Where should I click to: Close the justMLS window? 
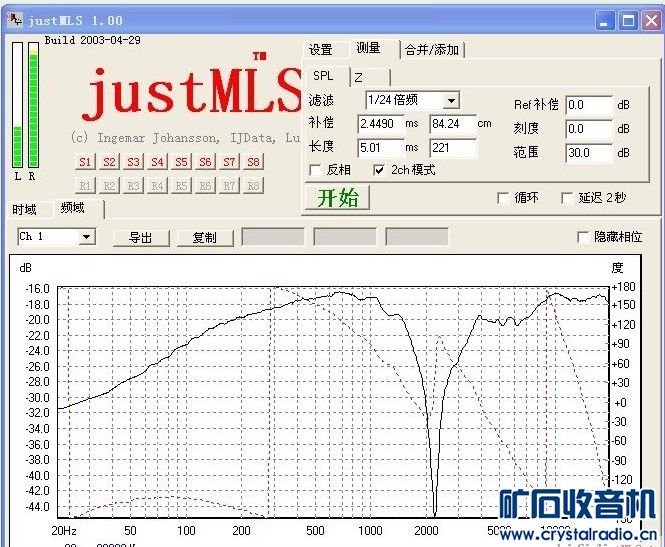coord(651,20)
